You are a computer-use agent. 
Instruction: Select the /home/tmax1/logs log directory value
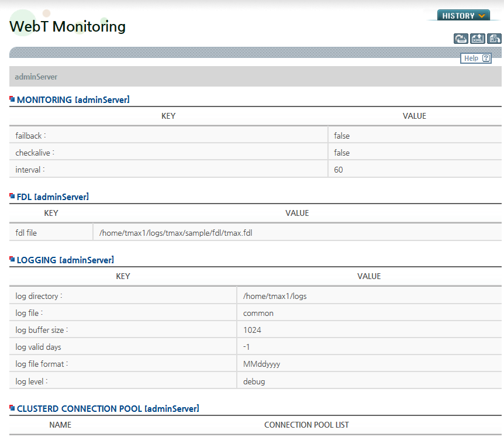click(275, 296)
